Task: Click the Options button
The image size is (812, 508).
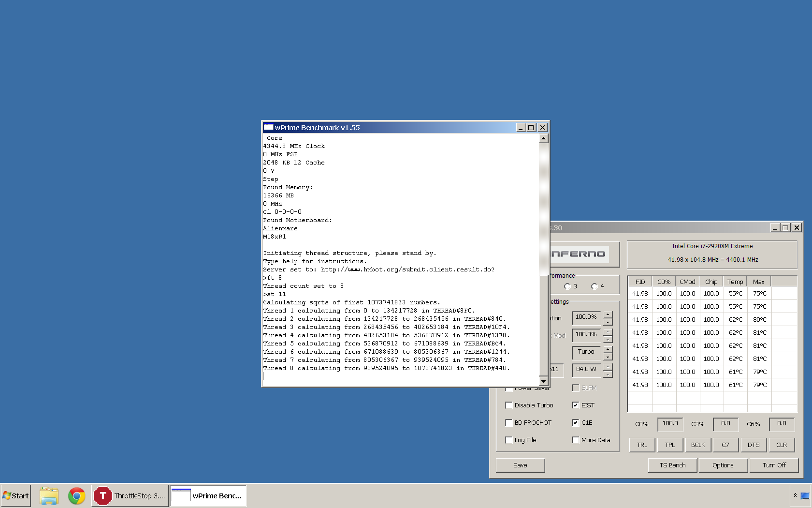Action: click(723, 465)
